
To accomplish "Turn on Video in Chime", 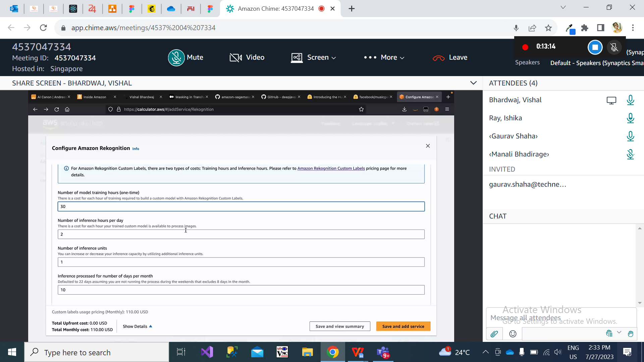I will coord(247,57).
